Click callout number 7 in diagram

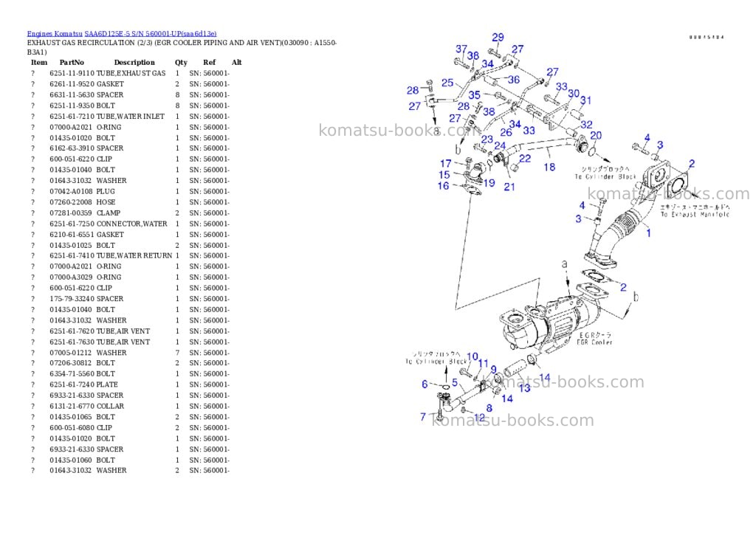pyautogui.click(x=423, y=416)
